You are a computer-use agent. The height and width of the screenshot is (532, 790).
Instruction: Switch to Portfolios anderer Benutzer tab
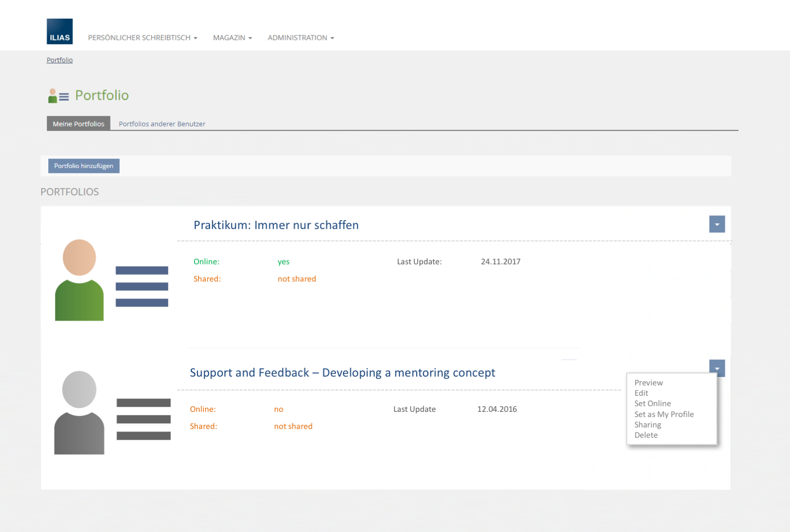pyautogui.click(x=162, y=124)
